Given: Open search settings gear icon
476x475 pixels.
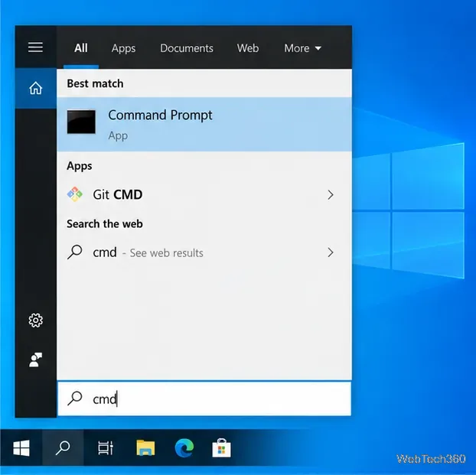Looking at the screenshot, I should point(35,320).
